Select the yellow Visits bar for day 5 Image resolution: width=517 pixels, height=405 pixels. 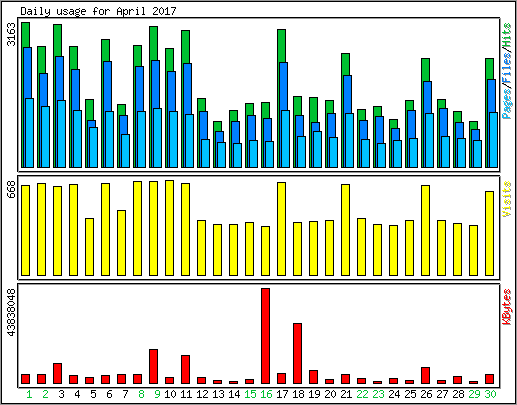click(x=90, y=247)
